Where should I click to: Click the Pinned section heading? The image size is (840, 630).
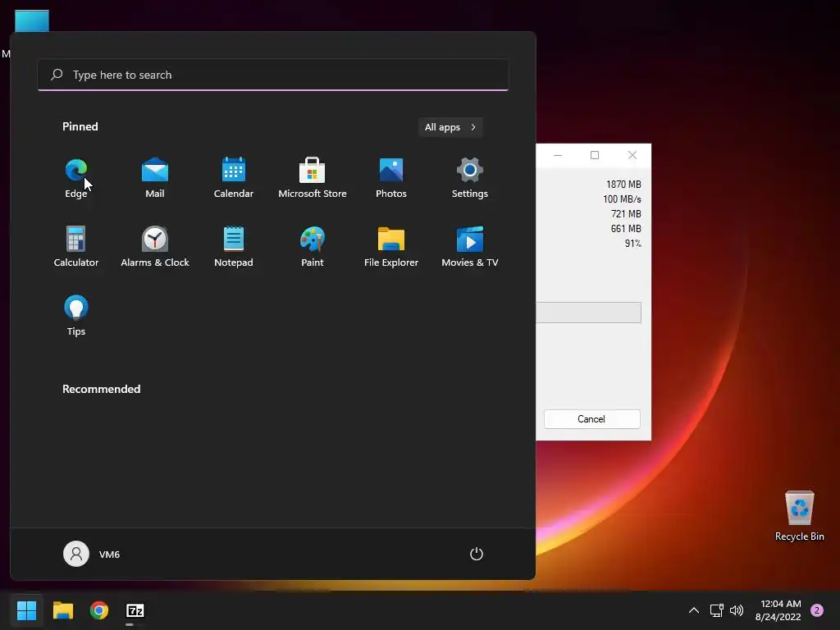pos(80,126)
